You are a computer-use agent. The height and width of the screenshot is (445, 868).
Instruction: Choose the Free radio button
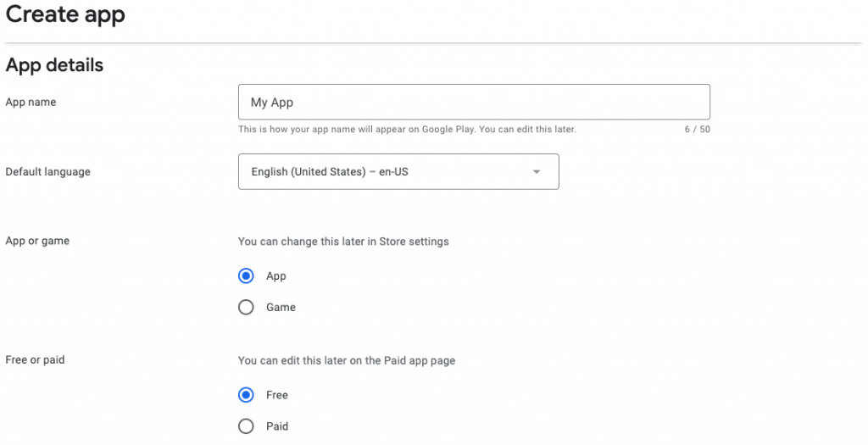point(246,395)
